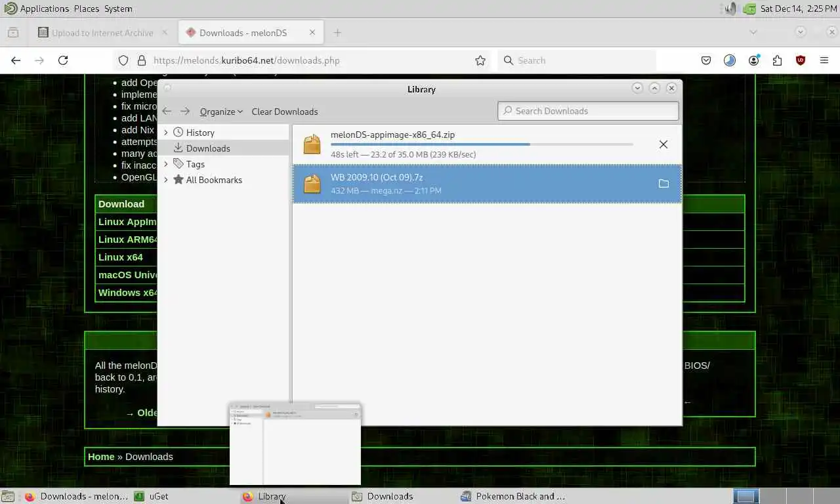Go back in Library window

167,112
